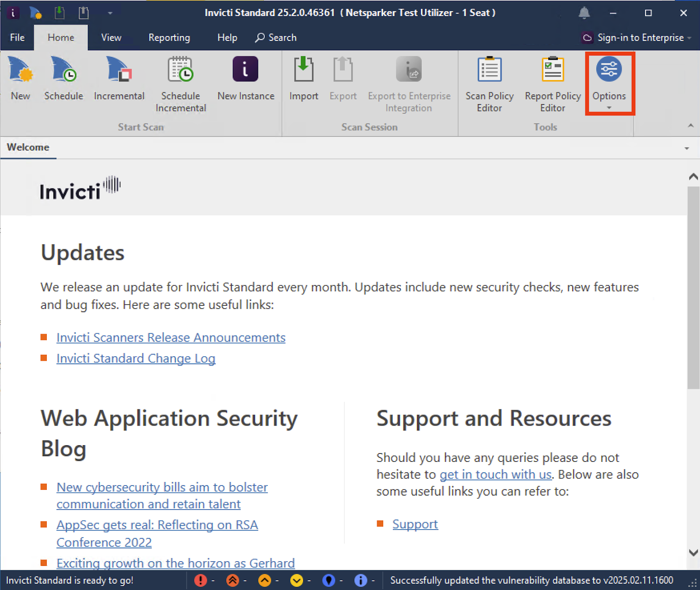Image resolution: width=700 pixels, height=590 pixels.
Task: Open the Scan Policy Editor
Action: [489, 83]
